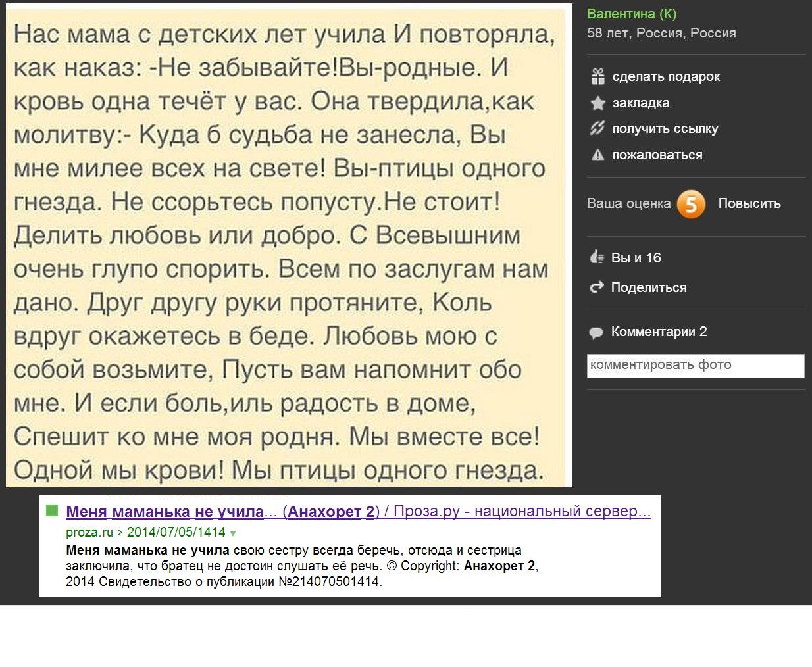Focus the комментировать фото input field
This screenshot has width=812, height=667.
point(696,366)
